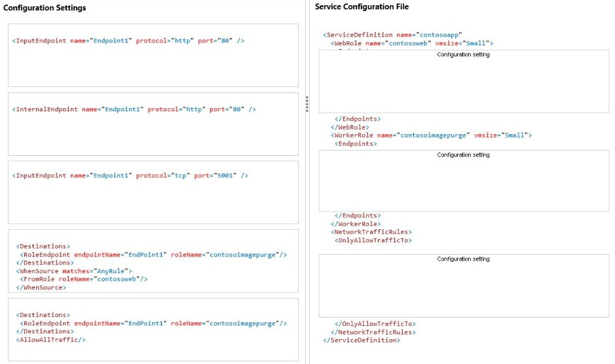Select the InputEndpoint http port 80 setting box

click(x=153, y=55)
